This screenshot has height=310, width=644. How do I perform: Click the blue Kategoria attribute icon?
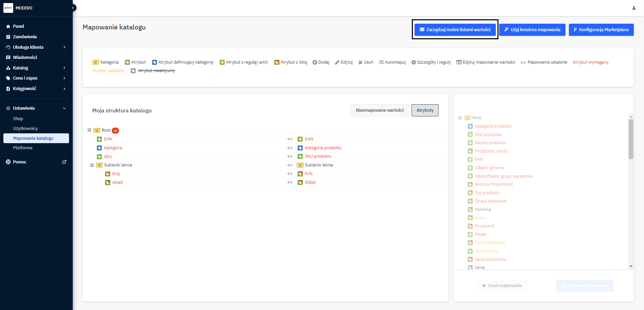pyautogui.click(x=99, y=148)
